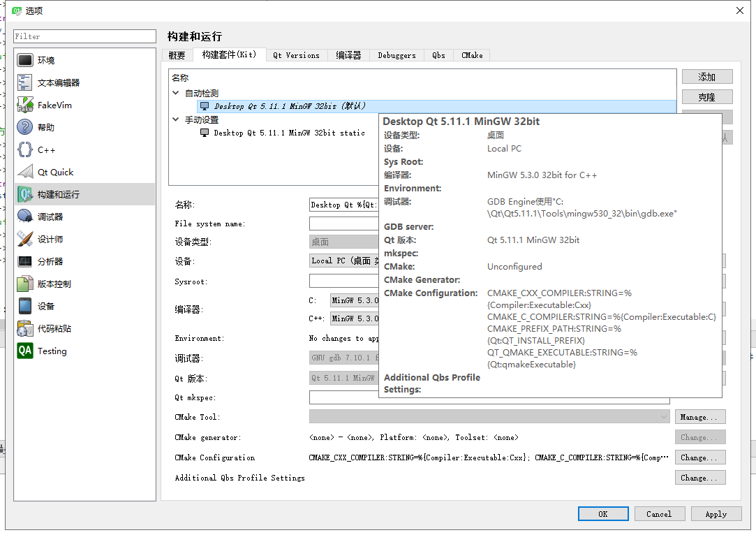Open the 设备 Local PC dropdown
Viewport: 756px width, 535px height.
[343, 261]
